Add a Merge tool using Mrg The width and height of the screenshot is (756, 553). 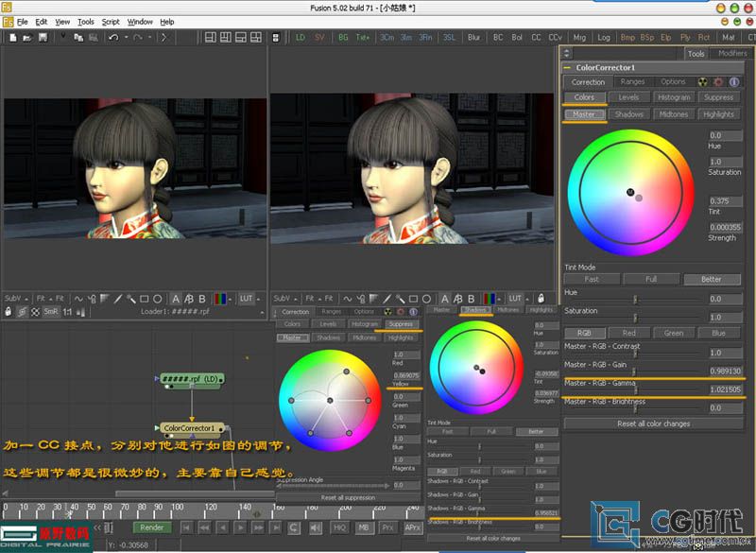click(579, 38)
